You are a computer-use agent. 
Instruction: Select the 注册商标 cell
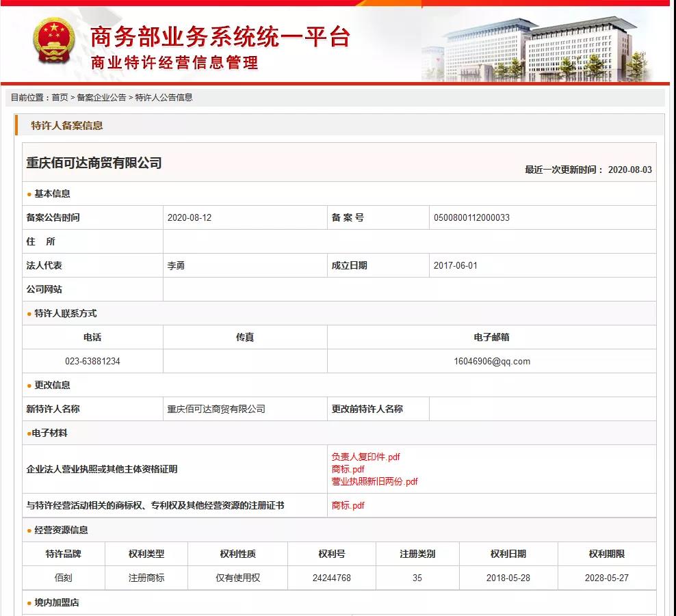point(146,578)
